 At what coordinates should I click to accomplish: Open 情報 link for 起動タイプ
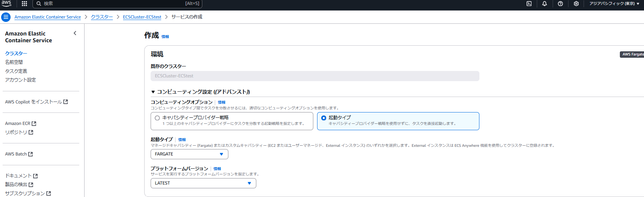tap(182, 140)
